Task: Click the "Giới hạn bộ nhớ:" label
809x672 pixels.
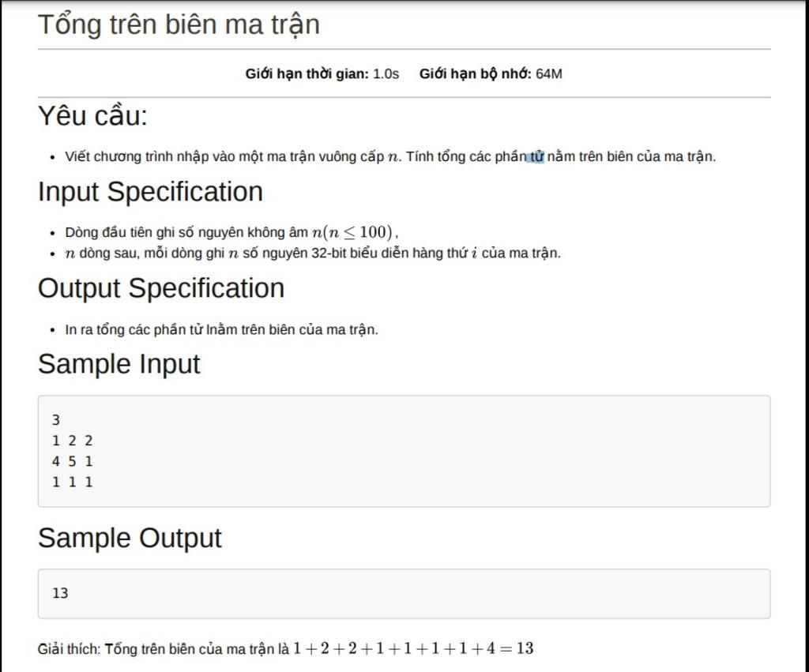Action: click(475, 74)
